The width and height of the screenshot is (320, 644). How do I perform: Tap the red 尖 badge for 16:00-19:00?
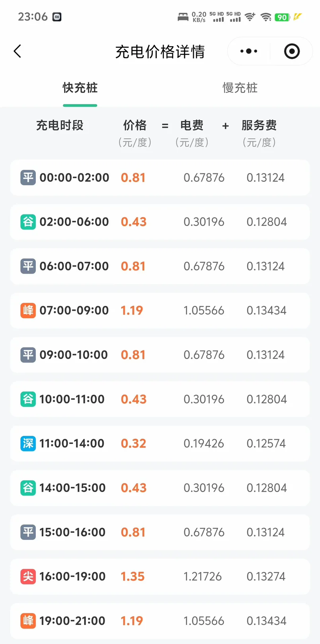click(28, 576)
